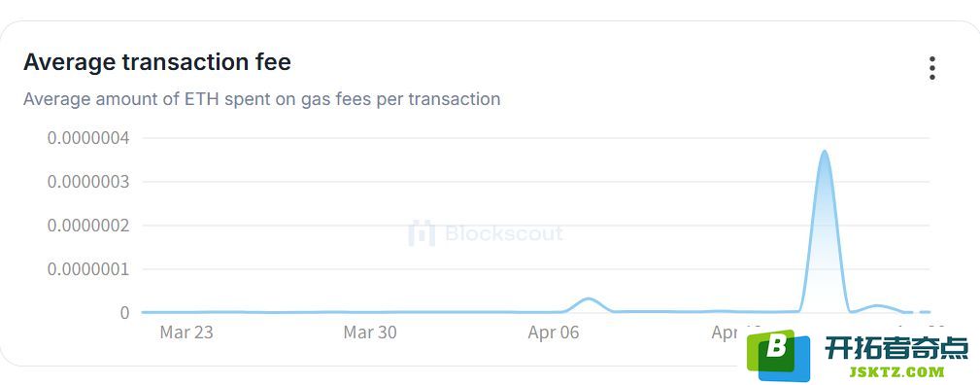The width and height of the screenshot is (980, 385).
Task: Click the 开拓者奇点 watermark text
Action: (896, 348)
